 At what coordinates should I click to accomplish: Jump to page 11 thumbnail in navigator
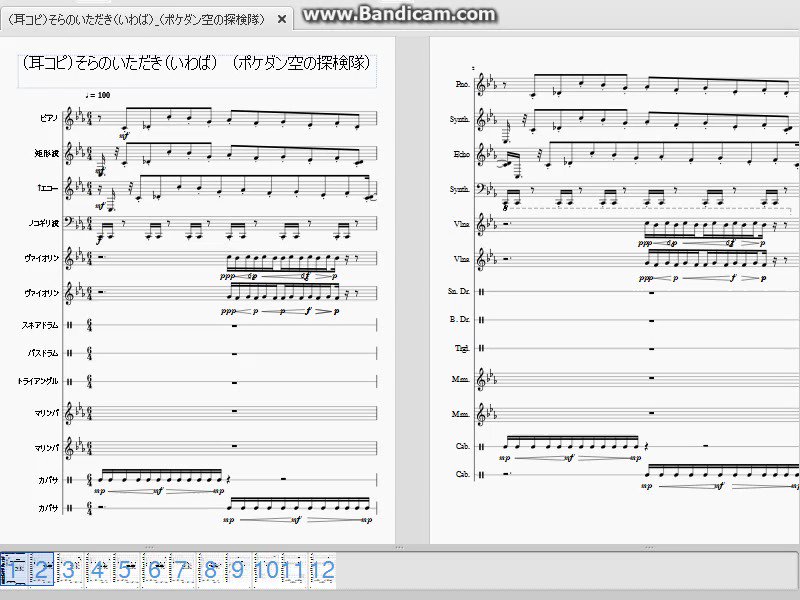[x=294, y=569]
